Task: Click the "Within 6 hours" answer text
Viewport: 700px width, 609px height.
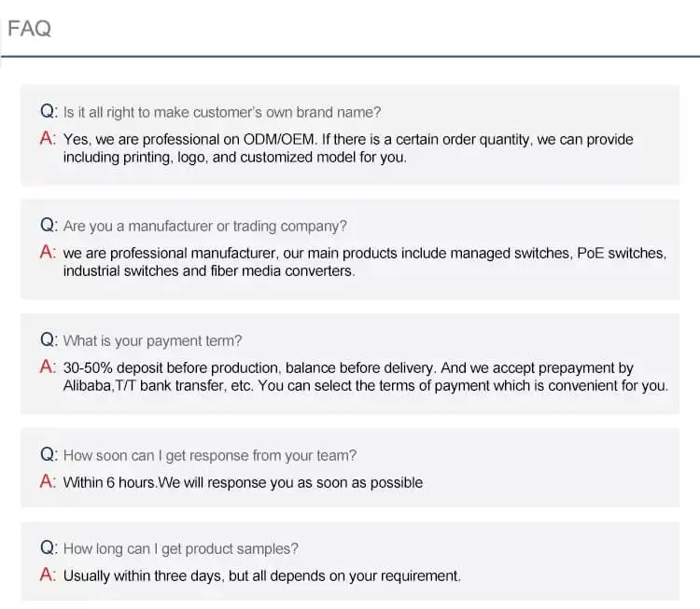Action: click(x=243, y=483)
